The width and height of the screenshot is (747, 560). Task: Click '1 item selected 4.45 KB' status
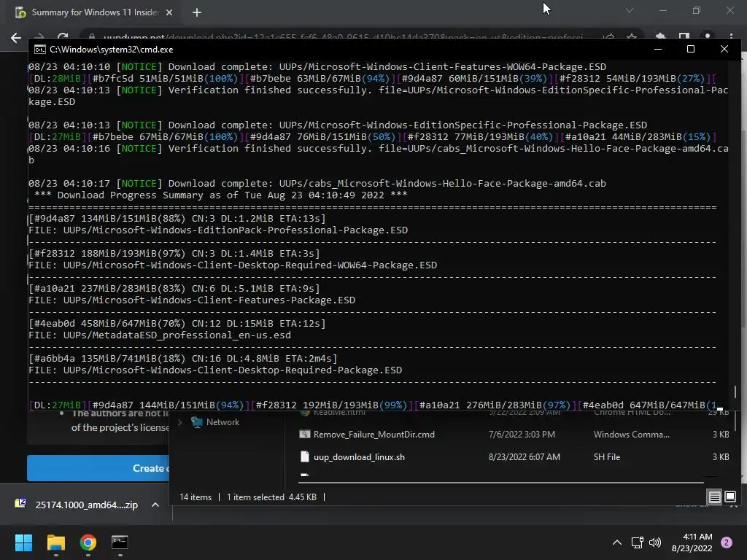pyautogui.click(x=271, y=497)
